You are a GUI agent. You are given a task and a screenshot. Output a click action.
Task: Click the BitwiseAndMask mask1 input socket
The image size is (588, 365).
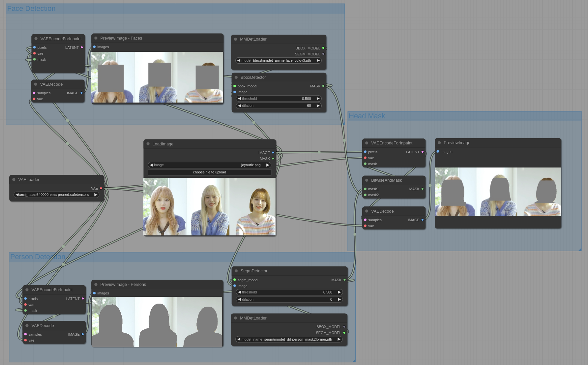(365, 189)
